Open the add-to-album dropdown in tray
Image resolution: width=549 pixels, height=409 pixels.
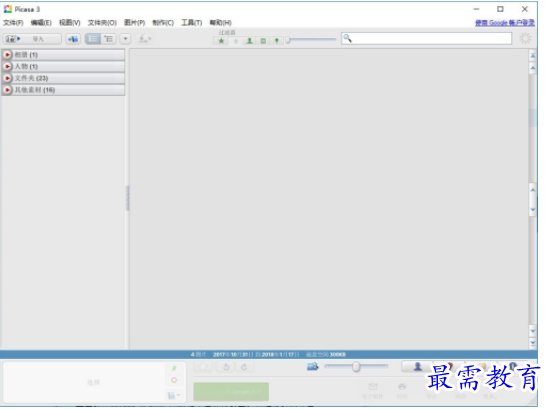coord(174,395)
